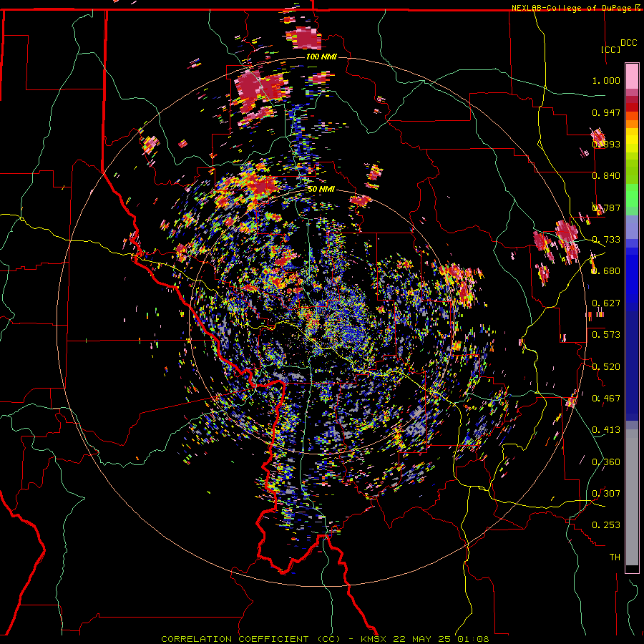Click the CORRELATION COEFFICIENT (CC) title text
This screenshot has height=644, width=644.
[x=251, y=639]
